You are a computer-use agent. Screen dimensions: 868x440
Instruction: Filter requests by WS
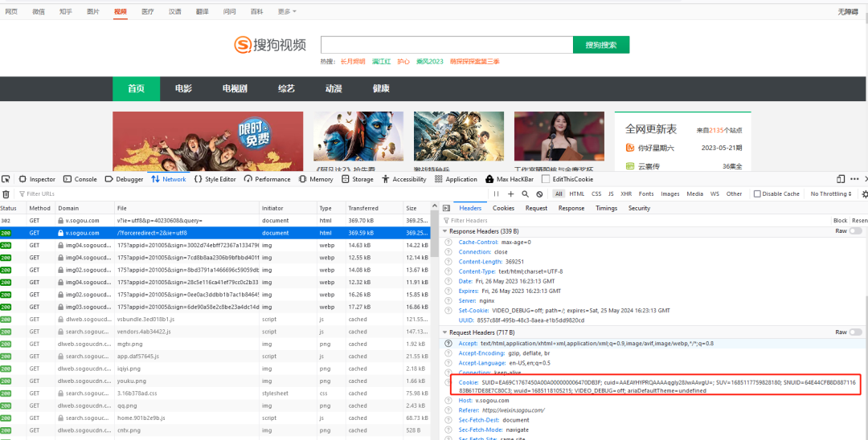[714, 194]
